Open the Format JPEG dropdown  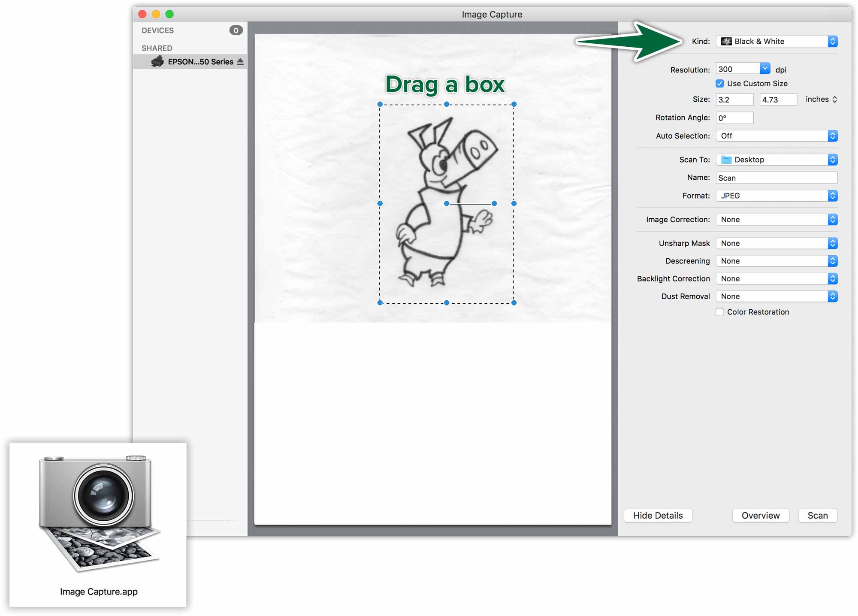click(x=777, y=196)
